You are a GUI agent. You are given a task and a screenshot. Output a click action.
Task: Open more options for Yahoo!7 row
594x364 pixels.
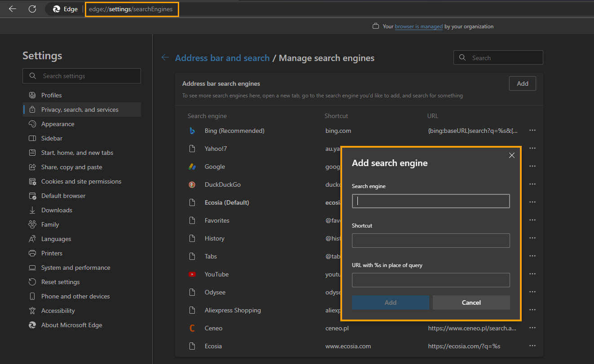(532, 149)
